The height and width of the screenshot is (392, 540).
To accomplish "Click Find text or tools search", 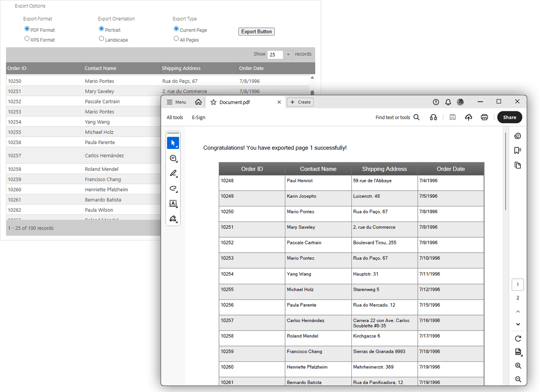I will coord(397,117).
